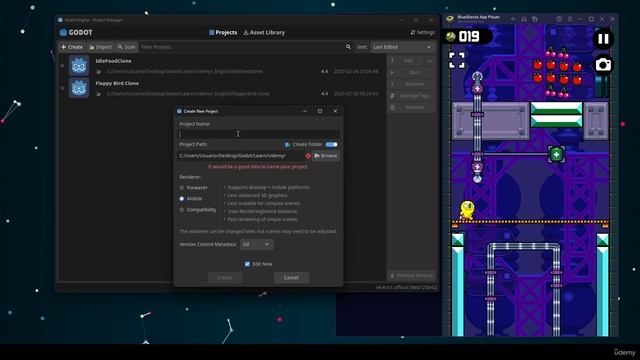Click the Remove button in side panel
Screen dimensions: 640x360
coord(411,107)
